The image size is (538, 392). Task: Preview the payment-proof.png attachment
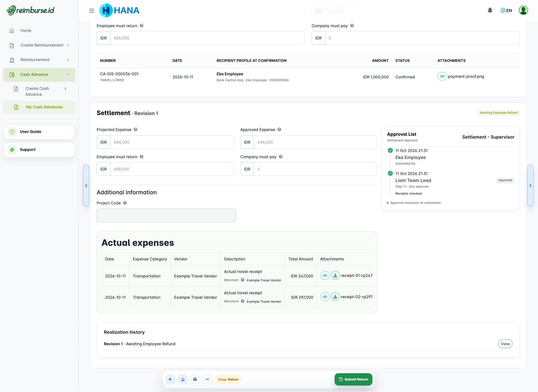(442, 76)
